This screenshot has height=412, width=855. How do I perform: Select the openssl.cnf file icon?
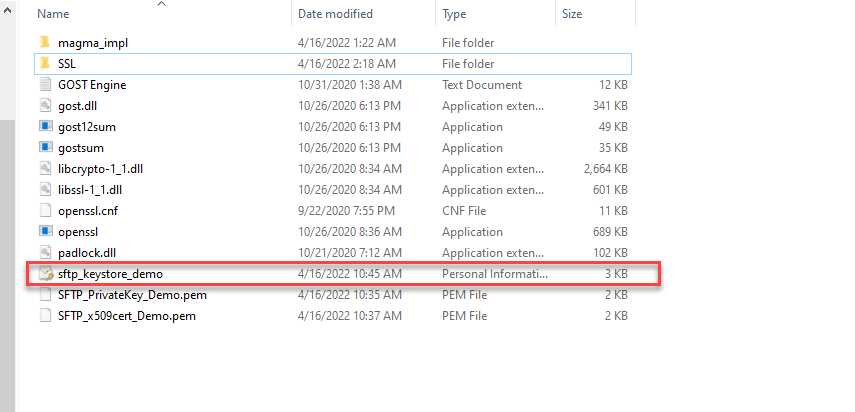pyautogui.click(x=45, y=210)
